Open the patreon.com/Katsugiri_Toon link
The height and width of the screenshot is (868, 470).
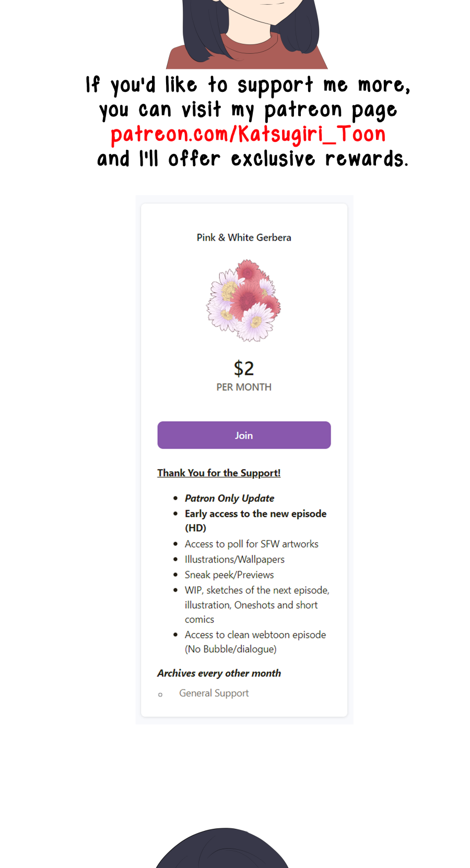pos(248,134)
